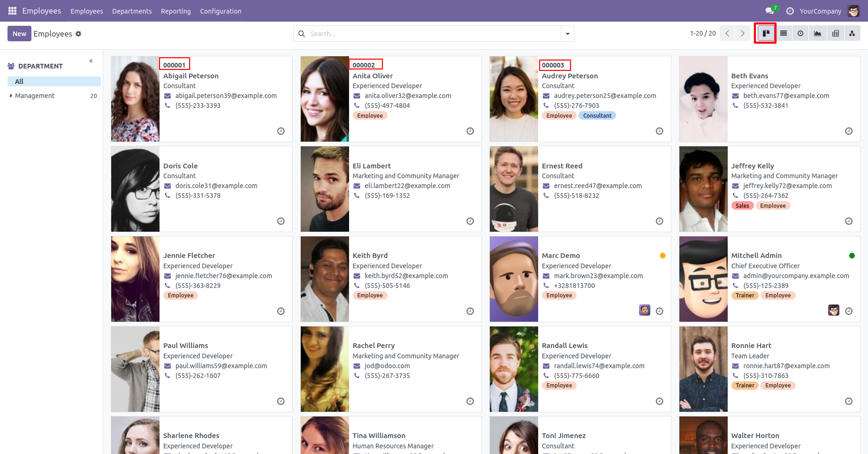Open activity clock on Marc Demo card

tap(659, 311)
